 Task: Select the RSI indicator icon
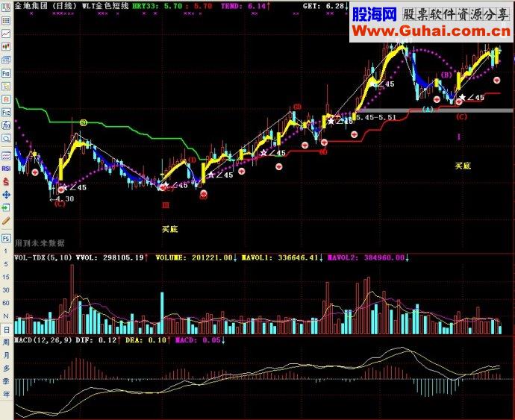coord(6,169)
